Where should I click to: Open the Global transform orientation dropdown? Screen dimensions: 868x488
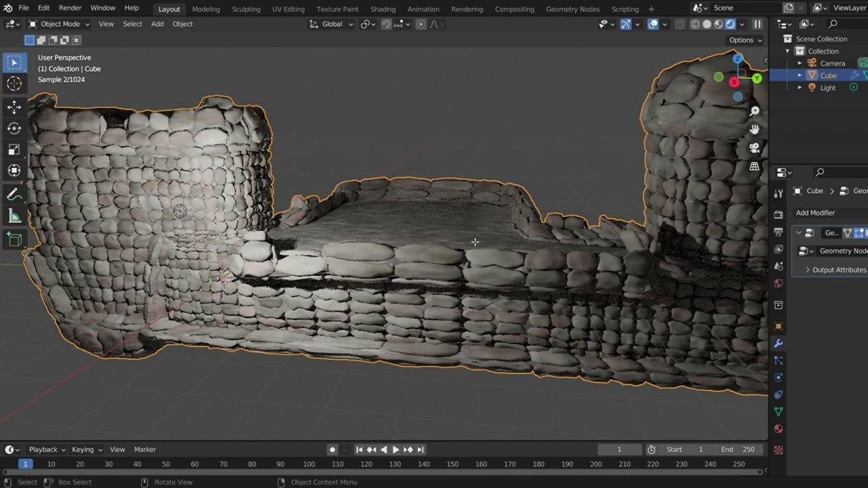pyautogui.click(x=332, y=24)
